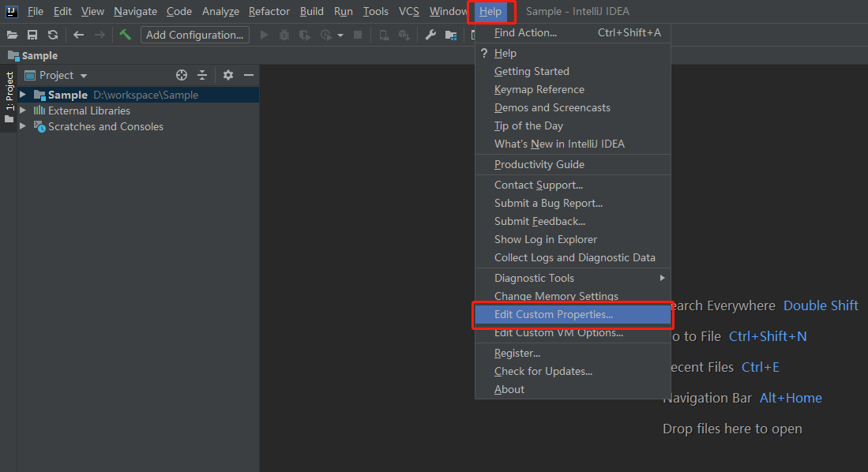Choose Submit a Bug Report...
868x472 pixels.
(x=573, y=203)
